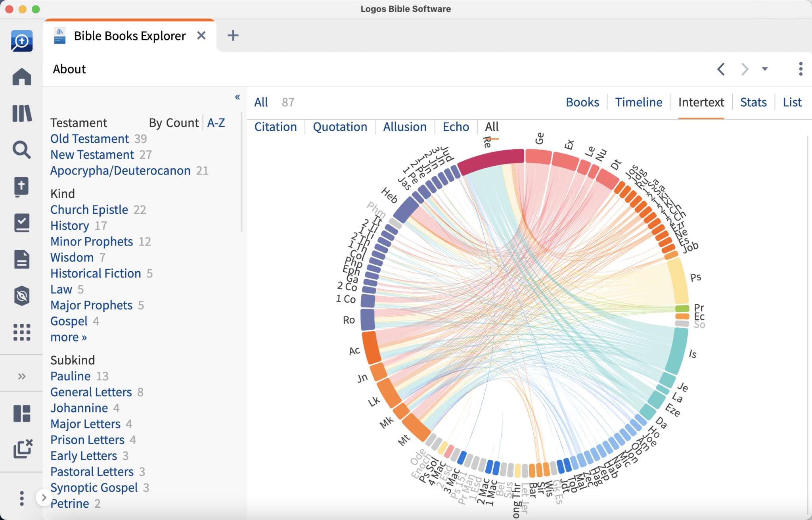
Task: Filter by Gospel kind
Action: coord(69,321)
